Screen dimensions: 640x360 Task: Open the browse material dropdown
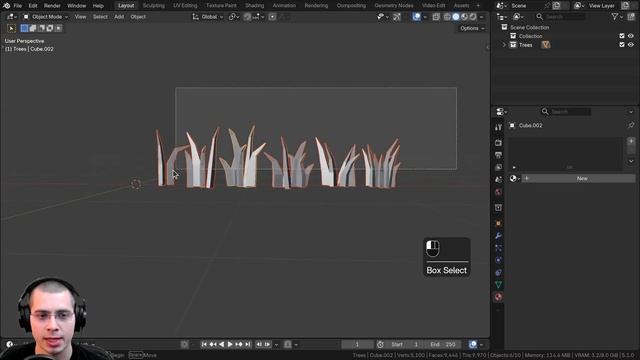pyautogui.click(x=515, y=178)
